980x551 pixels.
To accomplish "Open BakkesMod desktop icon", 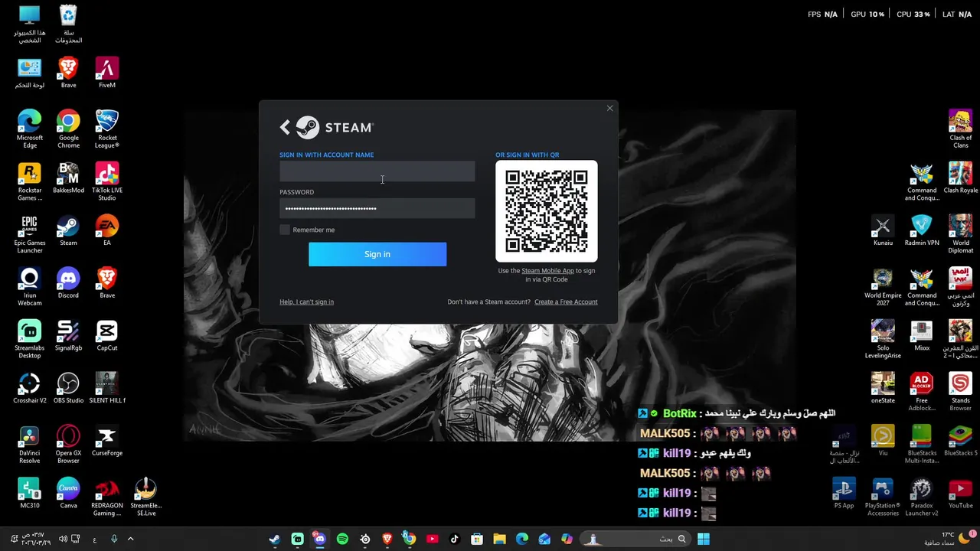I will pos(68,178).
